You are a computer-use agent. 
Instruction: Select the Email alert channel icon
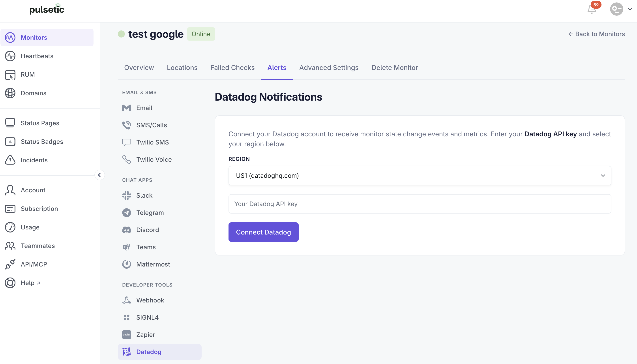click(x=126, y=108)
